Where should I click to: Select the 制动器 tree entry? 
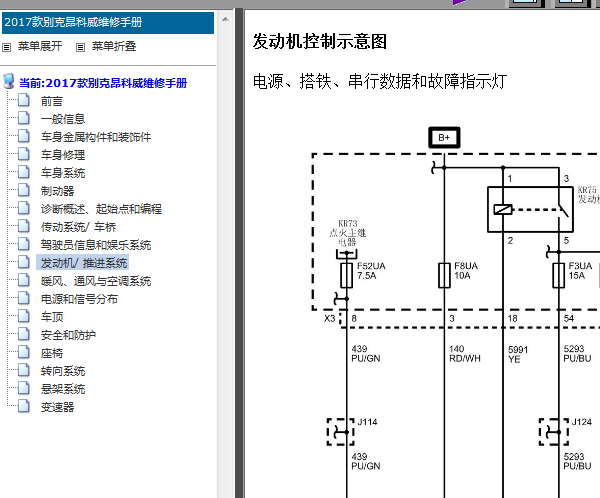coord(57,191)
